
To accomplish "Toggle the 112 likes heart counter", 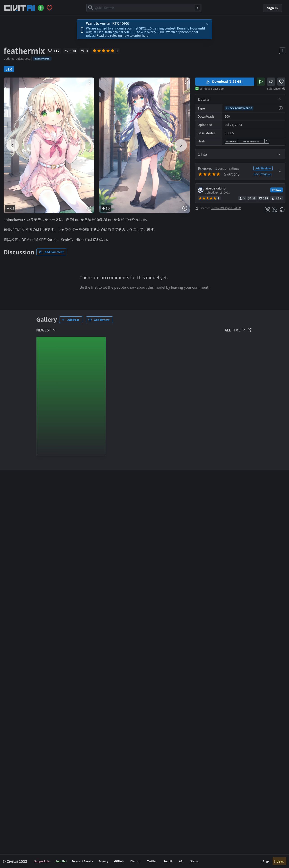I will point(54,51).
